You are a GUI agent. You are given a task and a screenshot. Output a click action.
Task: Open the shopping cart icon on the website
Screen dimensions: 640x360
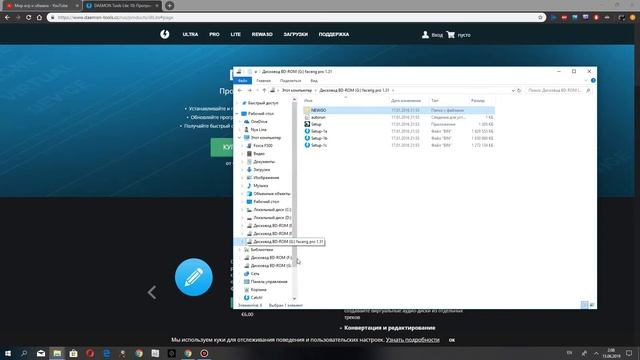tap(451, 35)
